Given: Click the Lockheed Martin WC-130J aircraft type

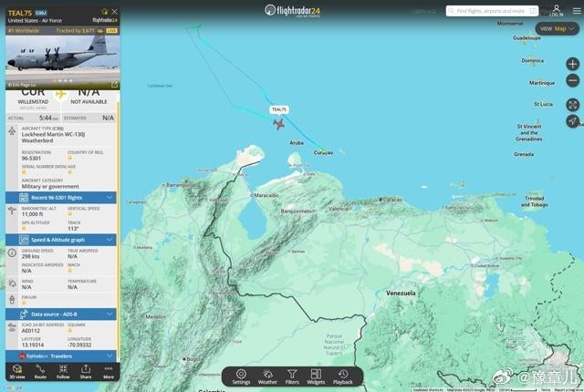Looking at the screenshot, I should tap(53, 138).
